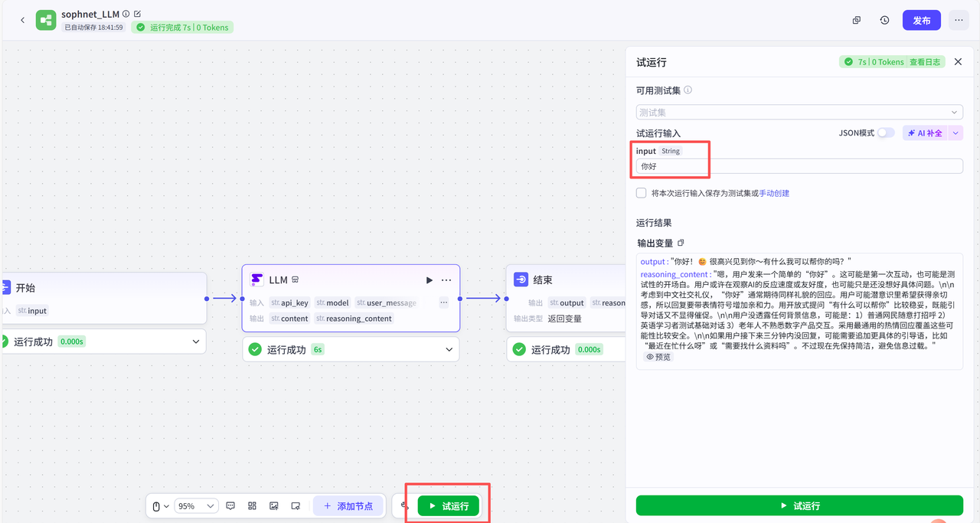Image resolution: width=980 pixels, height=523 pixels.
Task: Expand the AI 补全 dropdown arrow
Action: click(x=955, y=133)
